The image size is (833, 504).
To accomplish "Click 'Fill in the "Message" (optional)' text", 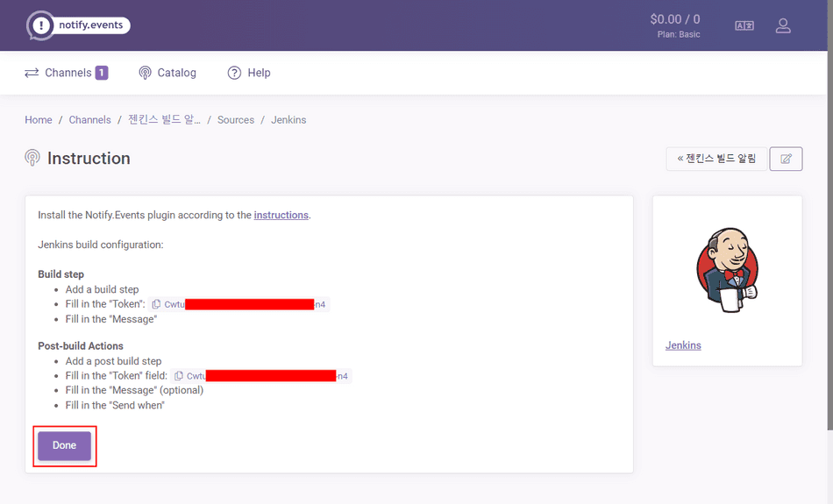I will [134, 390].
